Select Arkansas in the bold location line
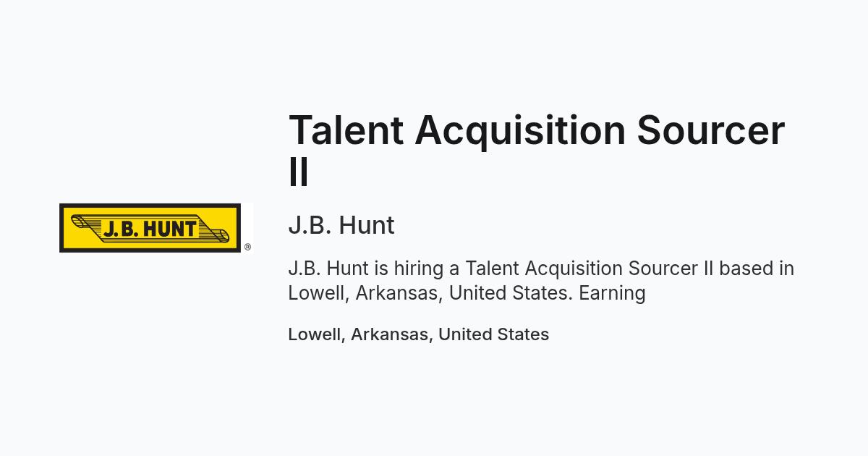868x456 pixels. pos(389,334)
